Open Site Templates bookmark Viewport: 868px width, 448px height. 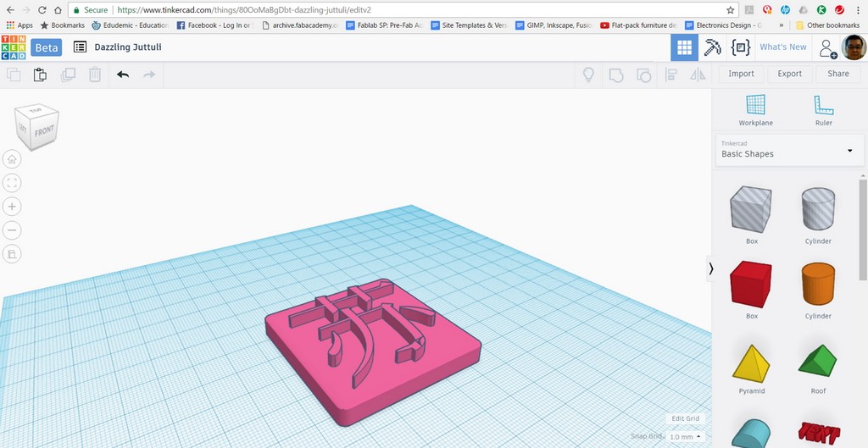[x=469, y=25]
